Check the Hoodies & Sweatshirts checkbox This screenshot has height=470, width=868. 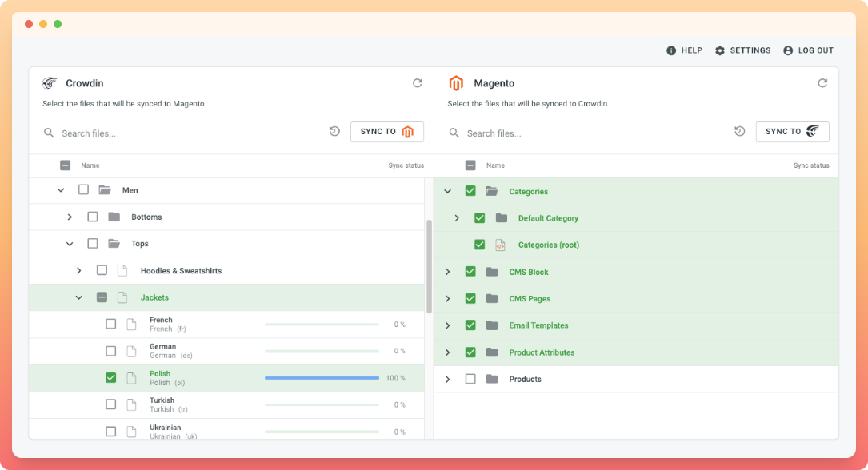coord(102,270)
